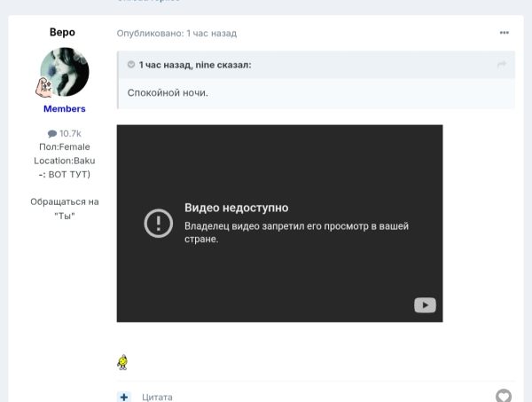532x402 pixels.
Task: Click the Цитата quote link
Action: (x=157, y=397)
